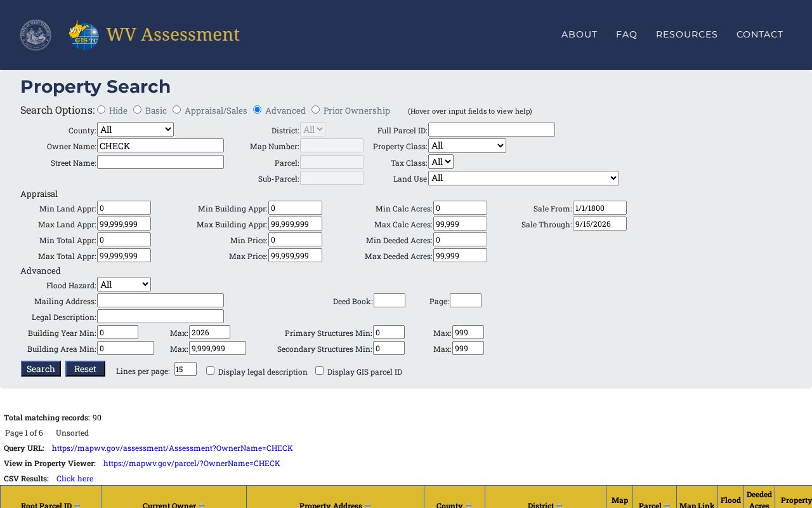The image size is (812, 508).
Task: Open the FAQ menu item
Action: (626, 34)
